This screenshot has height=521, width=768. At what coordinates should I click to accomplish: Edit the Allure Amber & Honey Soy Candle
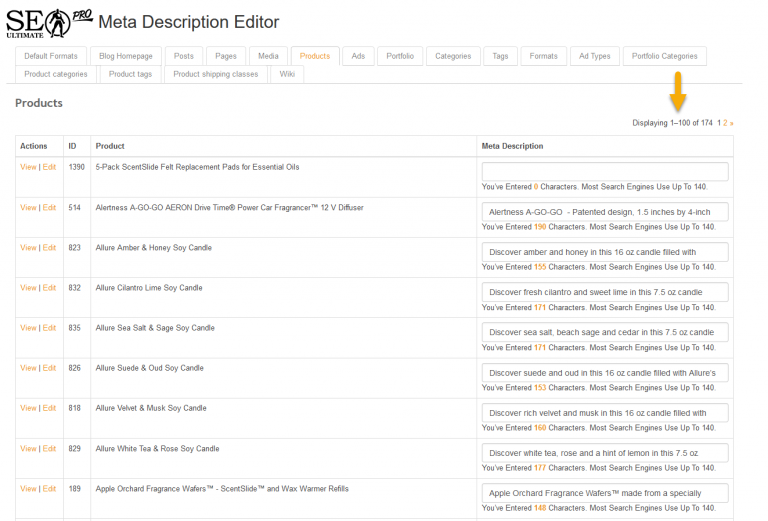coord(49,248)
